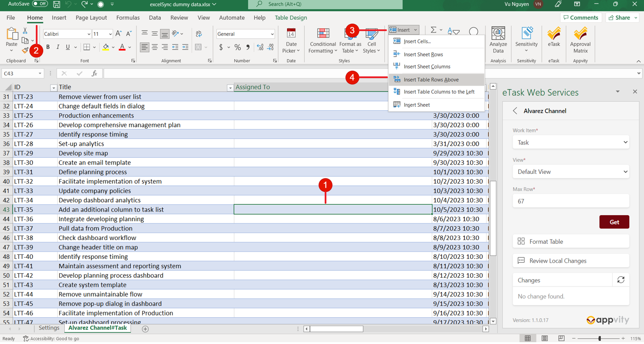
Task: Expand the View dropdown showing Default View
Action: coord(571,172)
